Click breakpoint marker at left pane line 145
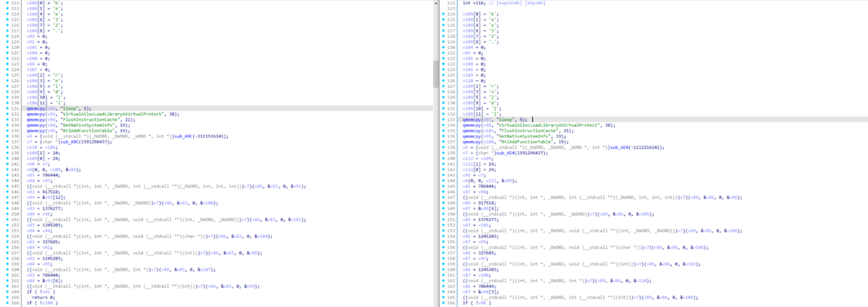Image resolution: width=868 pixels, height=307 pixels. [x=7, y=186]
